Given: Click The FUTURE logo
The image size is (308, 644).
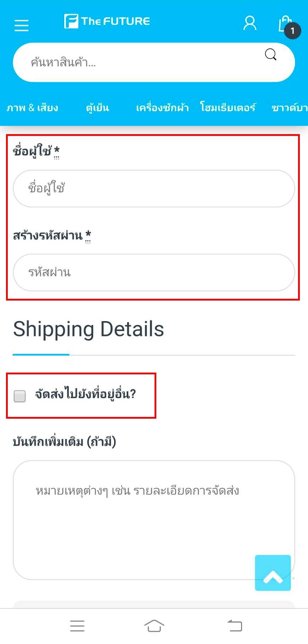Looking at the screenshot, I should (x=107, y=21).
